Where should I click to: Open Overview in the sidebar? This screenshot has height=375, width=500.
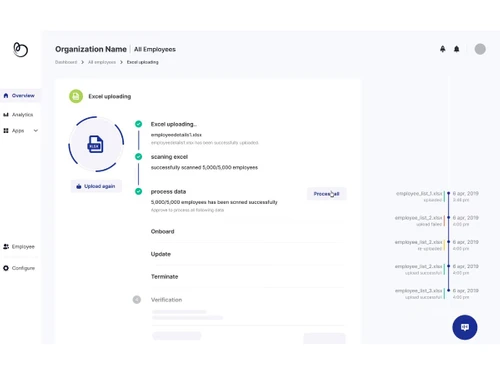point(20,96)
